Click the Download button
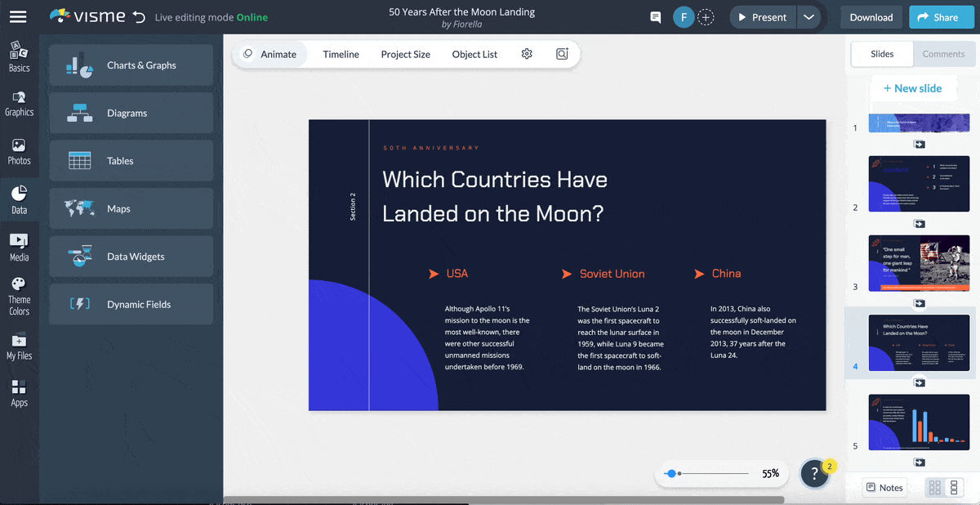980x505 pixels. coord(871,17)
